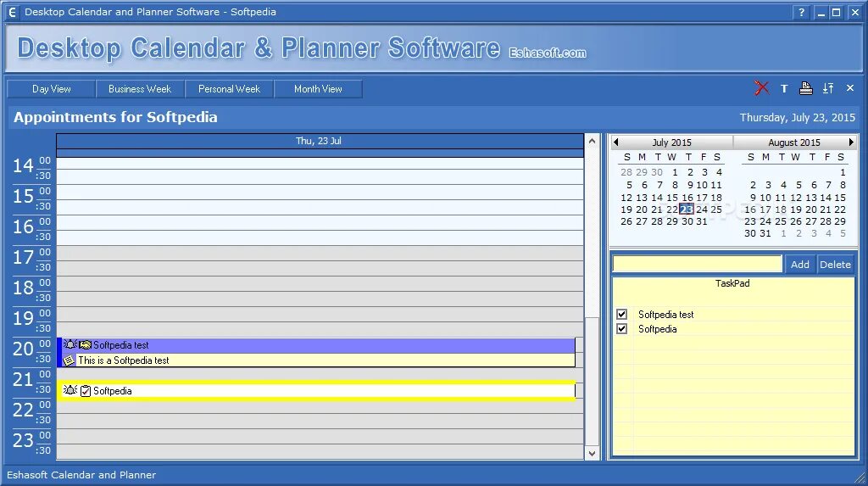Viewport: 868px width, 486px height.
Task: Switch to Month View tab
Action: pyautogui.click(x=319, y=89)
